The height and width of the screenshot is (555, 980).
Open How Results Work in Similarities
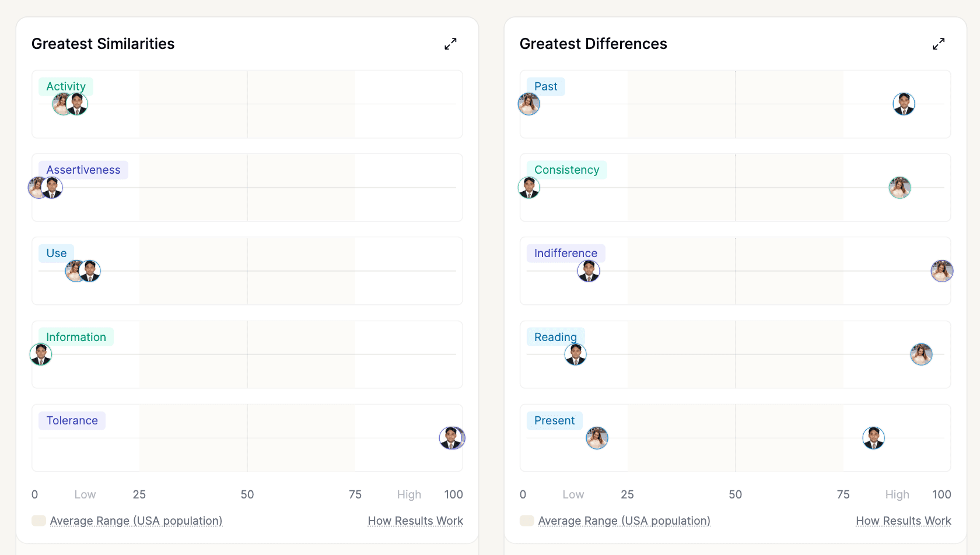pyautogui.click(x=415, y=521)
